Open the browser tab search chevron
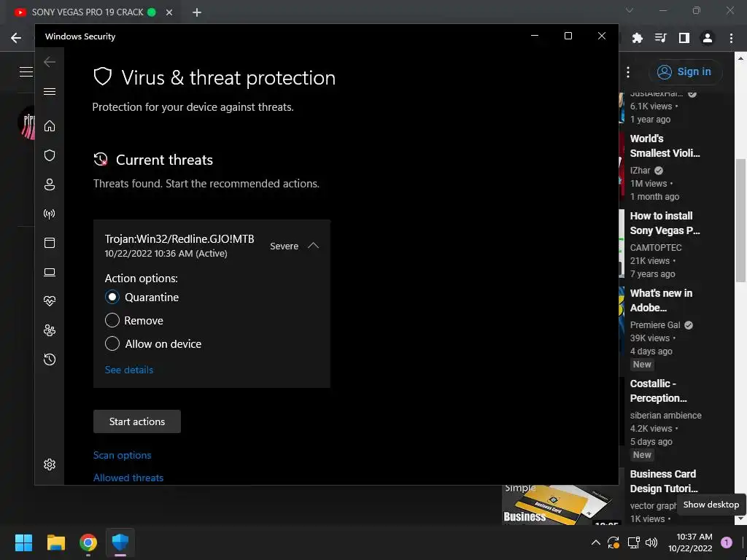The height and width of the screenshot is (560, 747). pyautogui.click(x=630, y=10)
